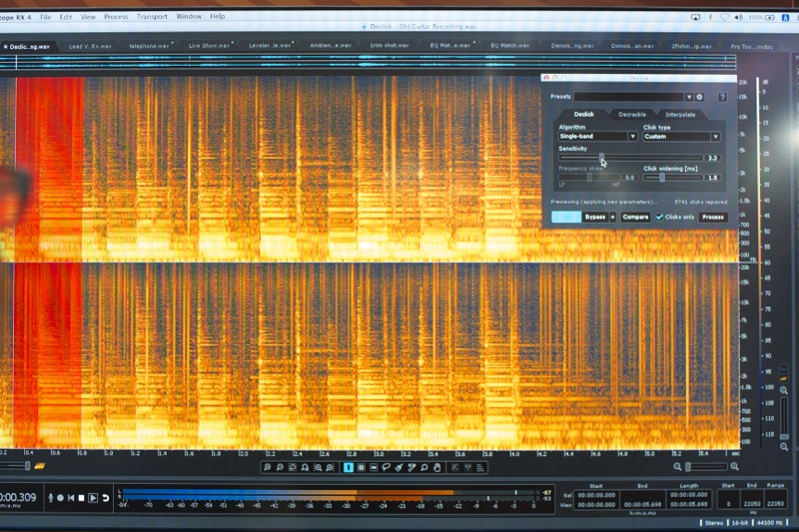Click the zoom out icon in toolbar
799x532 pixels.
click(x=280, y=467)
